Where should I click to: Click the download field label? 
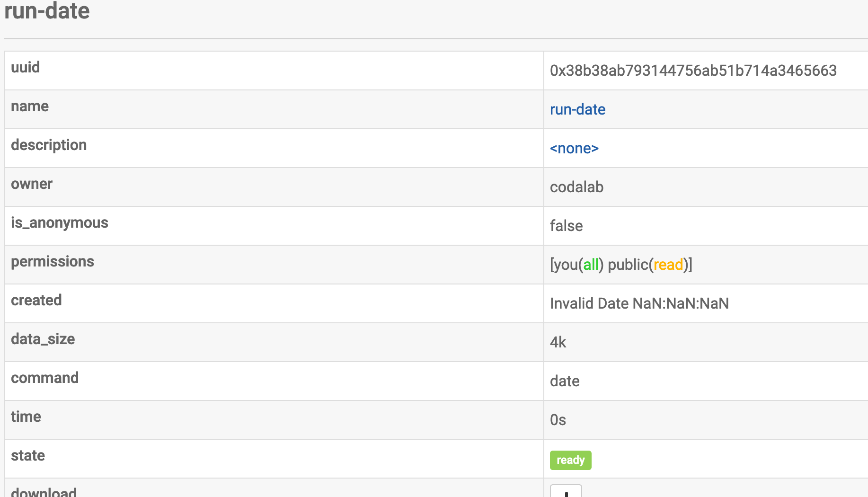point(44,492)
